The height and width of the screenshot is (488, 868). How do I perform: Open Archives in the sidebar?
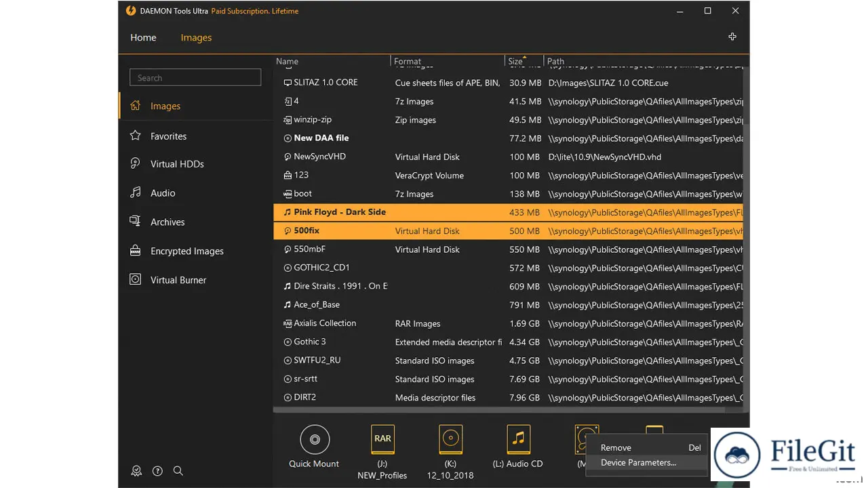coord(195,222)
